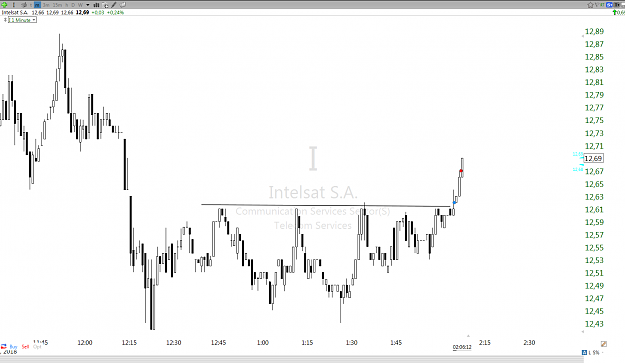Click the add indicator icon
The image size is (625, 363).
coord(105,5)
